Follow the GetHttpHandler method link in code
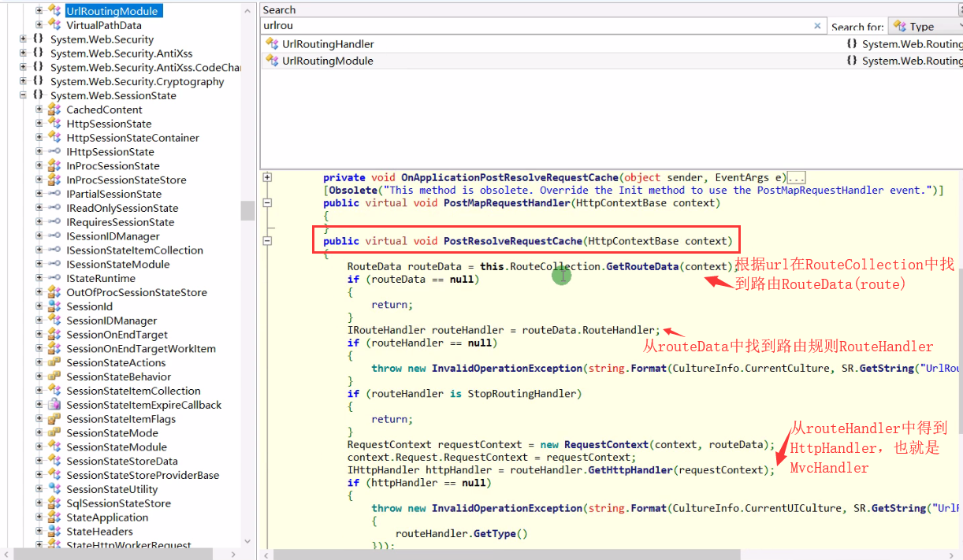Screen dimensions: 963x560 [630, 469]
